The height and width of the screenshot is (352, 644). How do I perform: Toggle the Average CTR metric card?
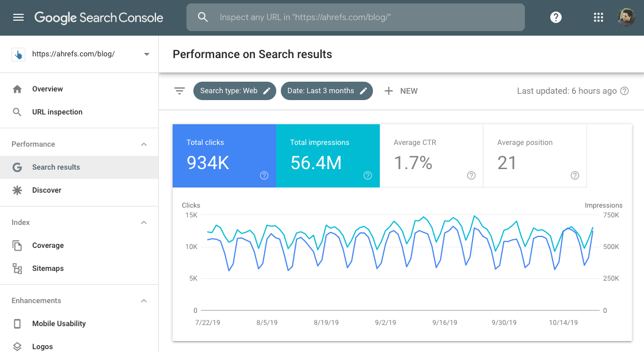[x=431, y=155]
